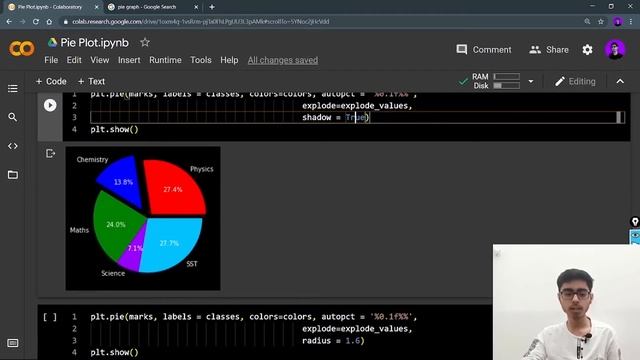Viewport: 640px width, 360px height.
Task: Bookmark this page with the star
Action: pos(601,22)
